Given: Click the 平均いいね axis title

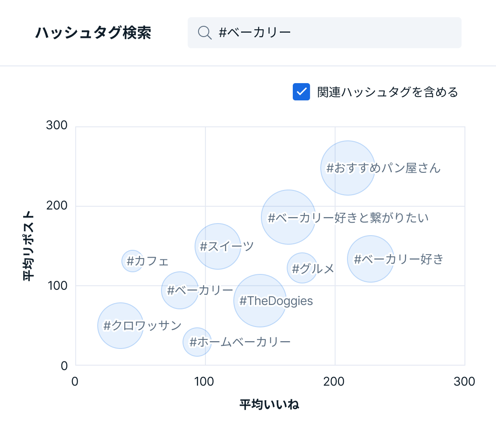Looking at the screenshot, I should (269, 404).
